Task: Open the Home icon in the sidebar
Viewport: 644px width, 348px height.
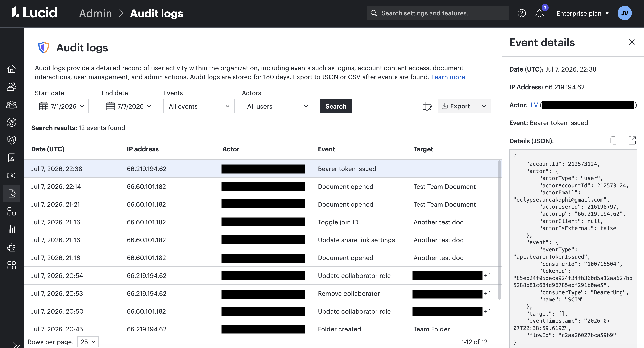Action: [x=12, y=69]
